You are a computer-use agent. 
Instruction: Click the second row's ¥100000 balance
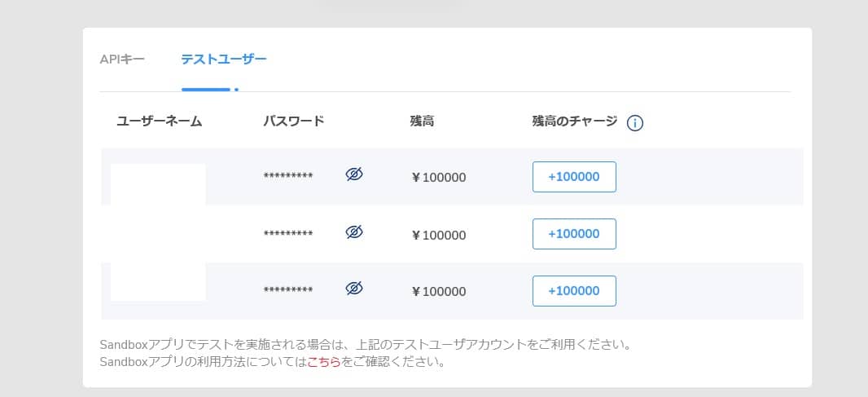pos(438,235)
